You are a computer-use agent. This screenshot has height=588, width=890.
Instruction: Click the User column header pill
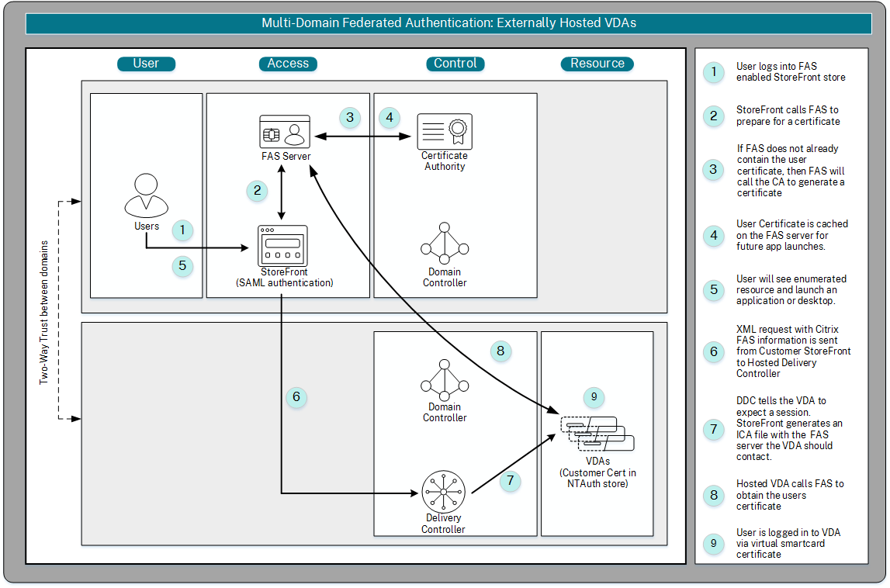(146, 64)
